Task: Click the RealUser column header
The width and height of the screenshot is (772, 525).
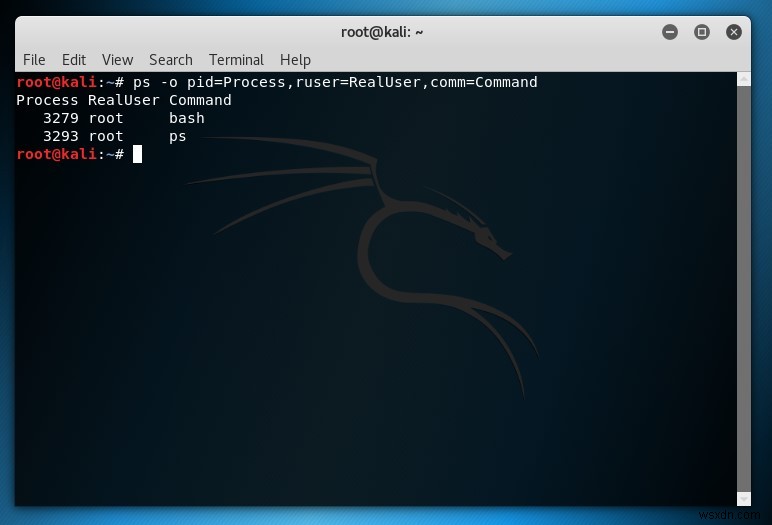Action: (124, 100)
